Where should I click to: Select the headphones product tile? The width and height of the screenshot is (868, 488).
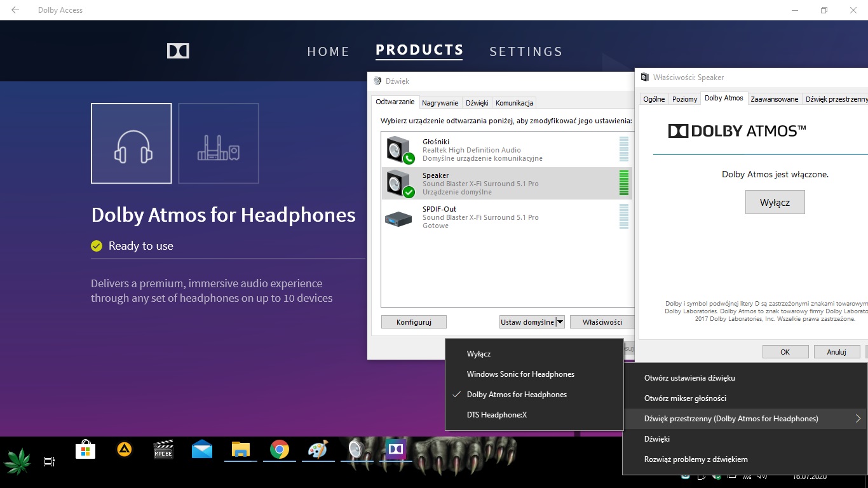point(132,144)
